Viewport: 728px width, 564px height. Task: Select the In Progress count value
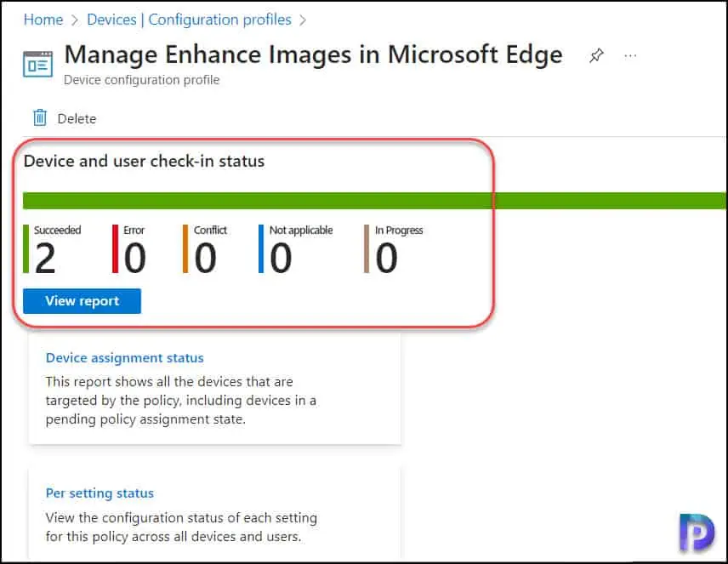386,258
